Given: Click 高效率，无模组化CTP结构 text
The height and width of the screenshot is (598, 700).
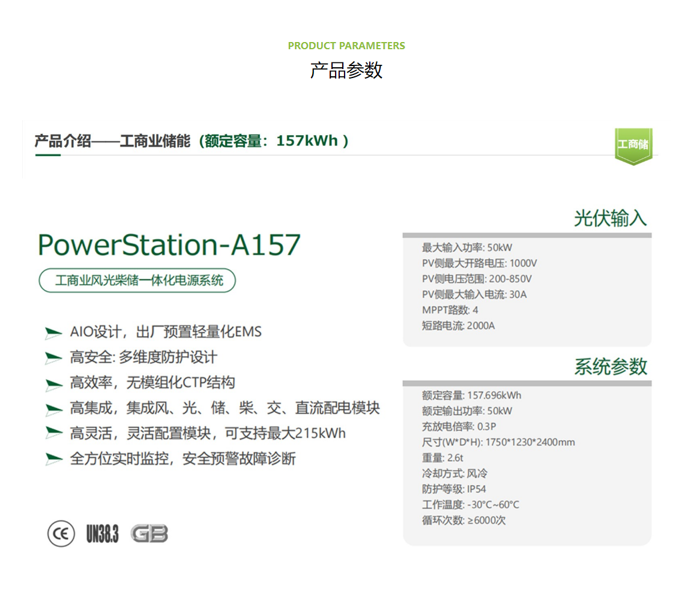Looking at the screenshot, I should click(152, 382).
